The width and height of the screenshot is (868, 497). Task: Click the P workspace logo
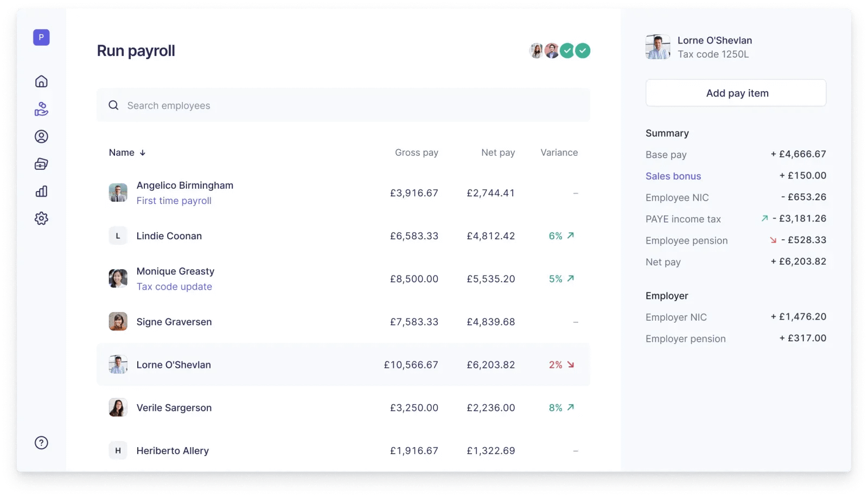tap(41, 37)
